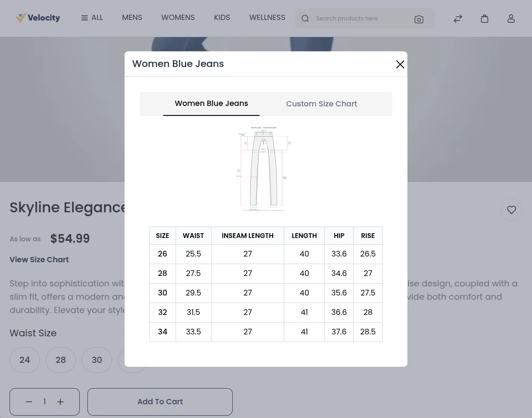Image resolution: width=532 pixels, height=418 pixels.
Task: Switch to the Custom Size Chart tab
Action: [322, 104]
